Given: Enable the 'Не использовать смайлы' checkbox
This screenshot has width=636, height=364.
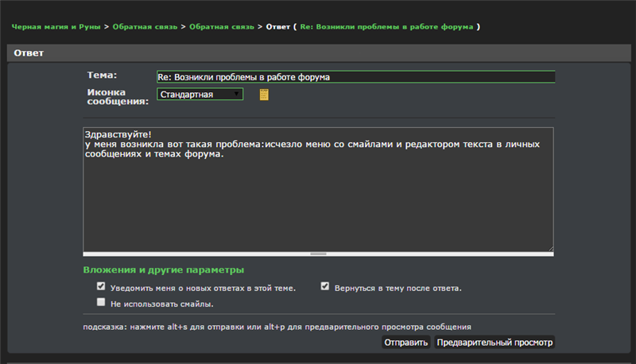Looking at the screenshot, I should coord(101,302).
